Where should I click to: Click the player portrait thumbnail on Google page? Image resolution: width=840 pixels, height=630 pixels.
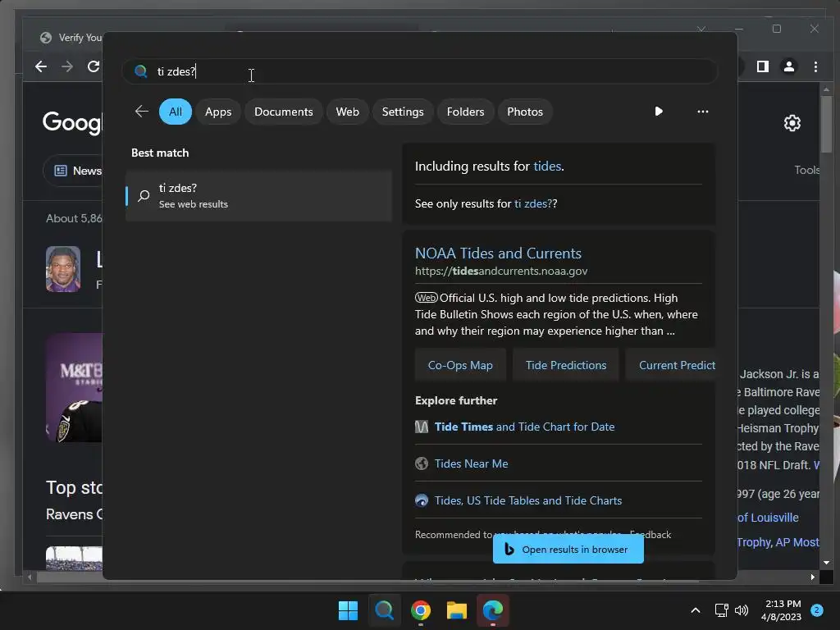(x=63, y=269)
